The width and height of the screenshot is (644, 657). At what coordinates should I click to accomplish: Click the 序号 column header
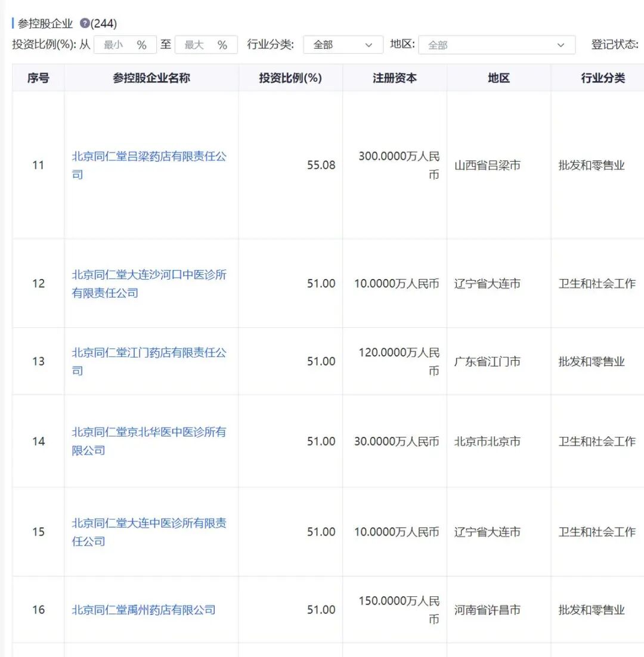click(38, 78)
